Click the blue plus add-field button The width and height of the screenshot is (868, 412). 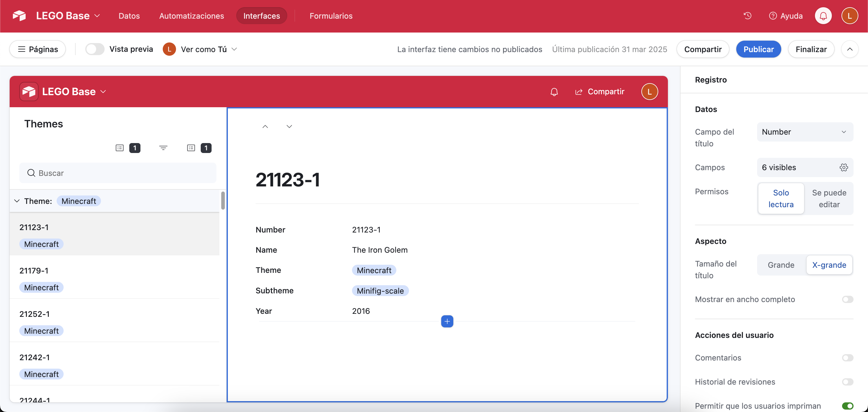(x=447, y=321)
